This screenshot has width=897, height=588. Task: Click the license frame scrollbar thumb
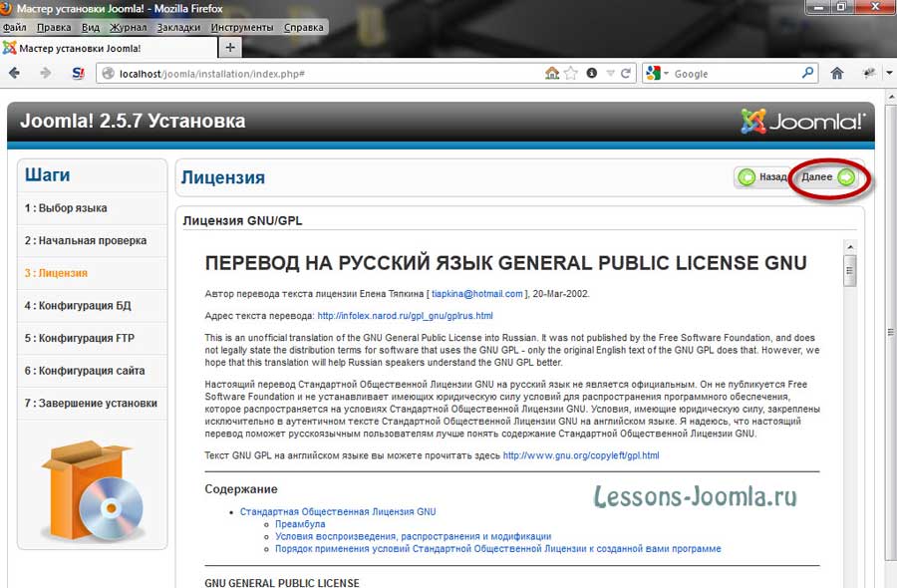coord(849,270)
